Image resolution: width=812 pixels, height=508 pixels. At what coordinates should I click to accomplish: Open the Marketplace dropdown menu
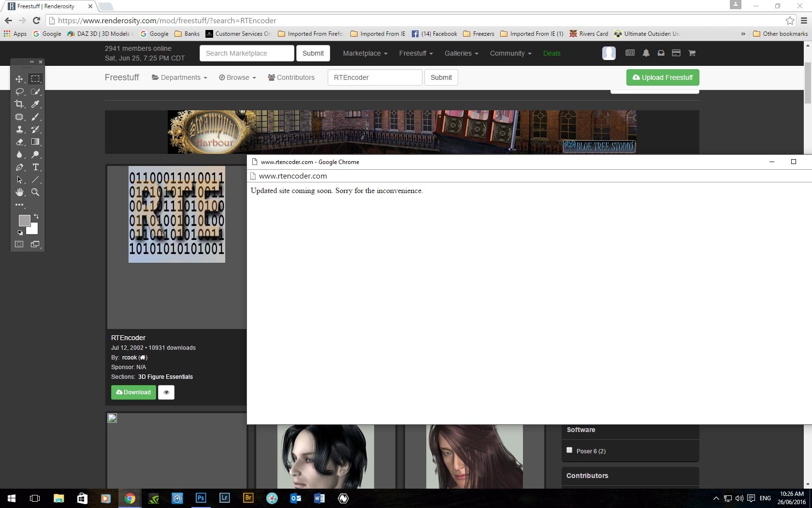coord(365,53)
